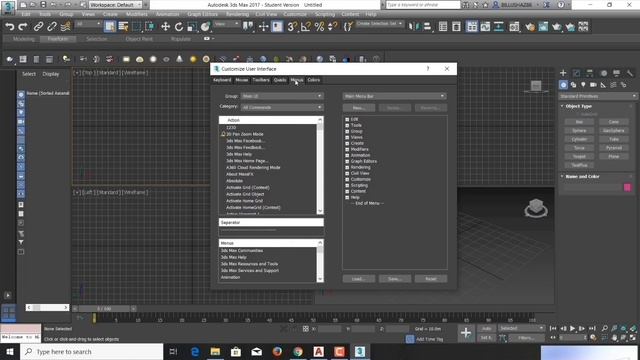Click the Align tool icon
The width and height of the screenshot is (640, 360).
coord(427,27)
